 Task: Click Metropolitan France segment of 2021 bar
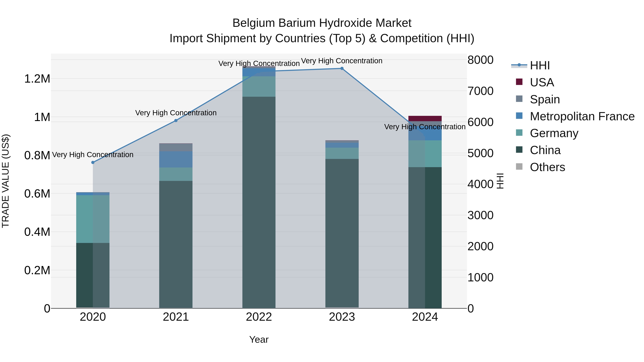(176, 159)
